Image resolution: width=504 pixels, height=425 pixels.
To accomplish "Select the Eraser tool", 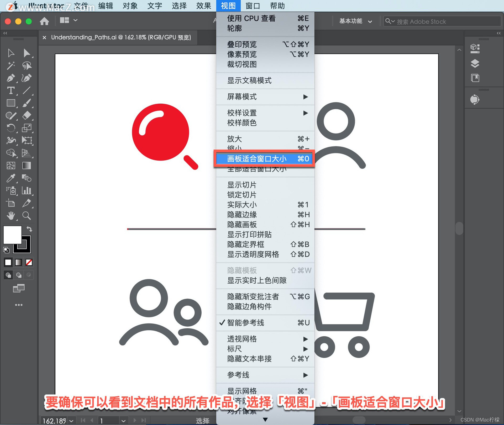I will tap(27, 115).
